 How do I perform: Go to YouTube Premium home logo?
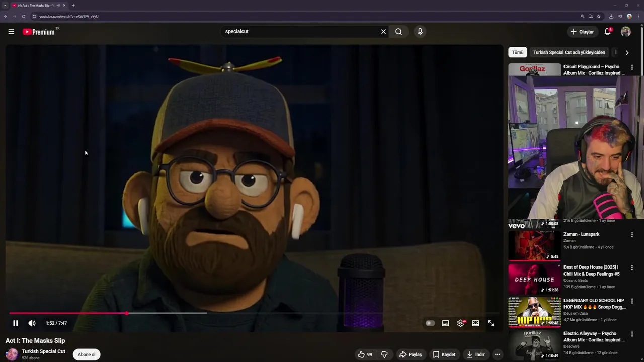pos(39,32)
